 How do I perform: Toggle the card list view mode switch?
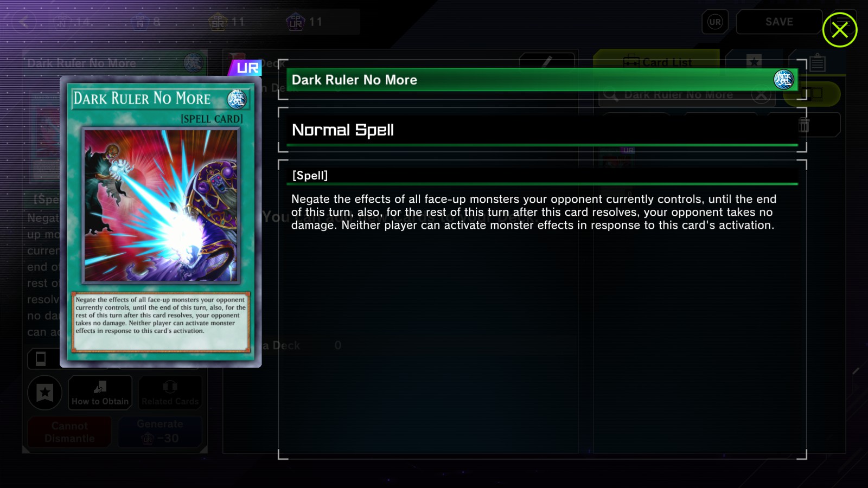[x=813, y=94]
